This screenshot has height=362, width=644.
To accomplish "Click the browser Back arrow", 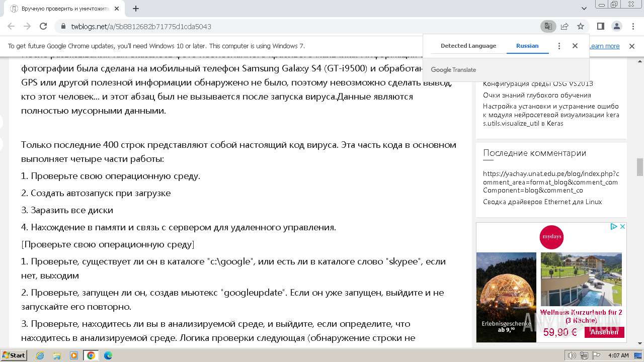I will pyautogui.click(x=11, y=26).
